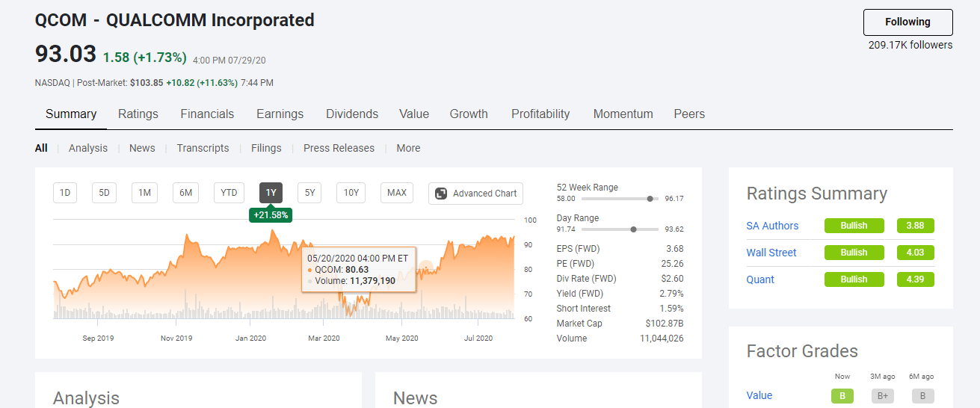Image resolution: width=980 pixels, height=408 pixels.
Task: Switch to the Dividends tab
Action: tap(352, 114)
